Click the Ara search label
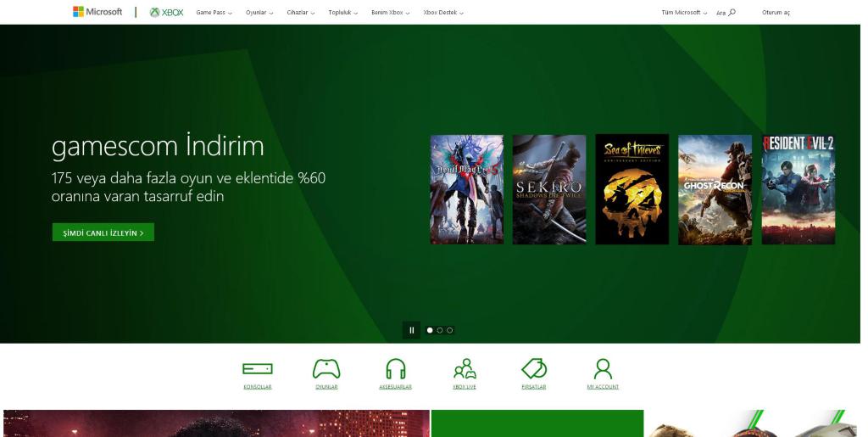The image size is (868, 437). [721, 13]
